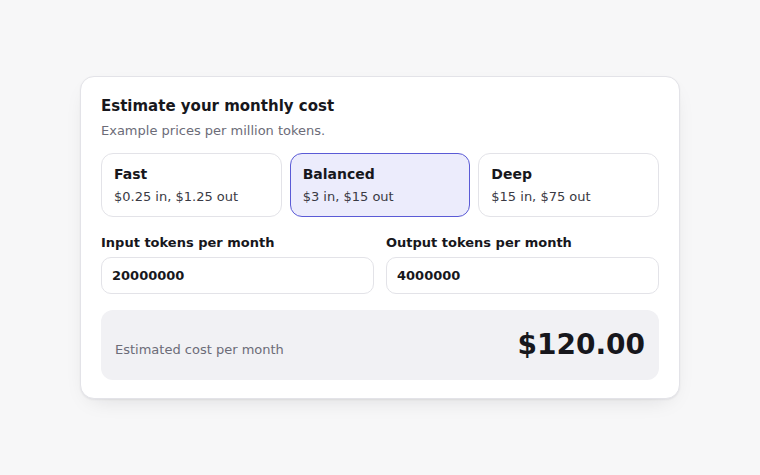This screenshot has width=760, height=475.
Task: Click the '$15 in, $75 out' price text
Action: [541, 197]
